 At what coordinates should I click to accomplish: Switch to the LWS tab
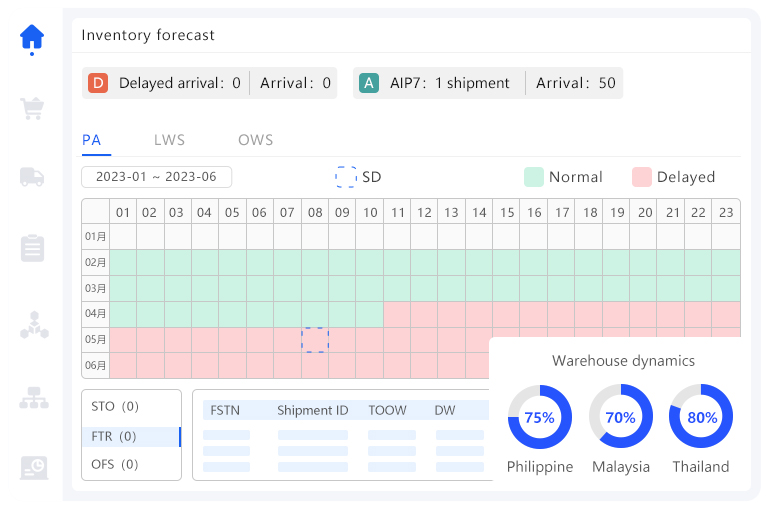[x=169, y=141]
